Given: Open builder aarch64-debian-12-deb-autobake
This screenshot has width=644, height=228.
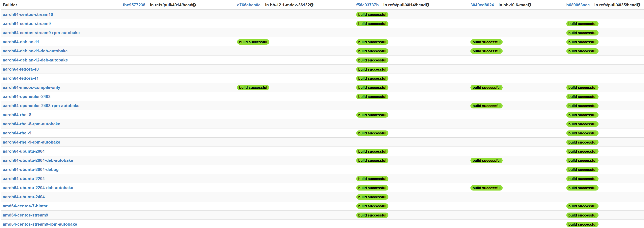Looking at the screenshot, I should 35,60.
